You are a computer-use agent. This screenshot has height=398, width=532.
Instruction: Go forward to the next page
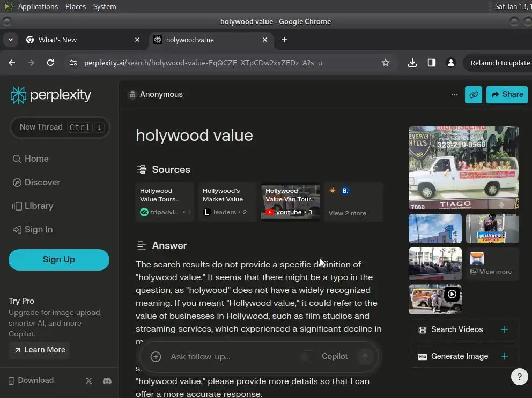click(x=31, y=63)
